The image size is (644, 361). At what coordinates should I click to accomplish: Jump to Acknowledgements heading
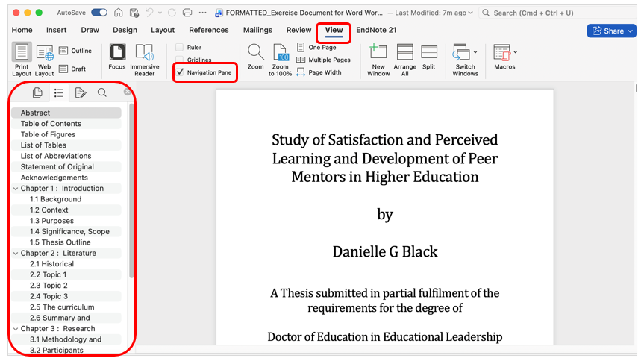pos(66,178)
